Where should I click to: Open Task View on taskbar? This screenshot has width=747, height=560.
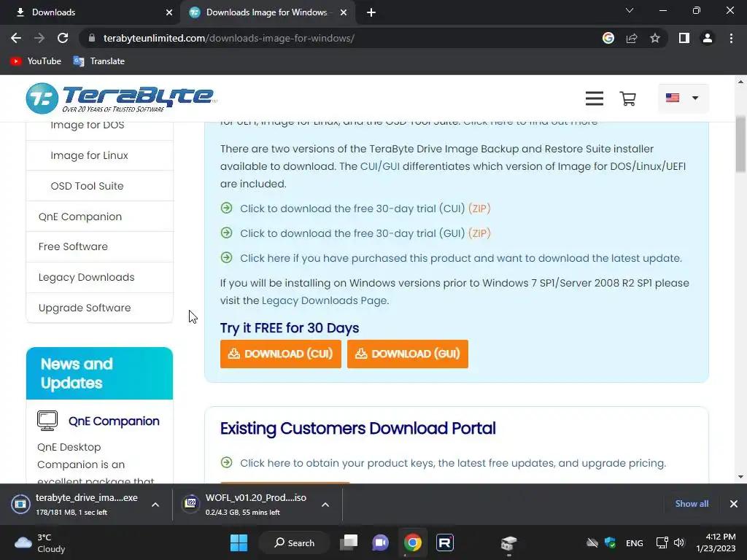[349, 542]
